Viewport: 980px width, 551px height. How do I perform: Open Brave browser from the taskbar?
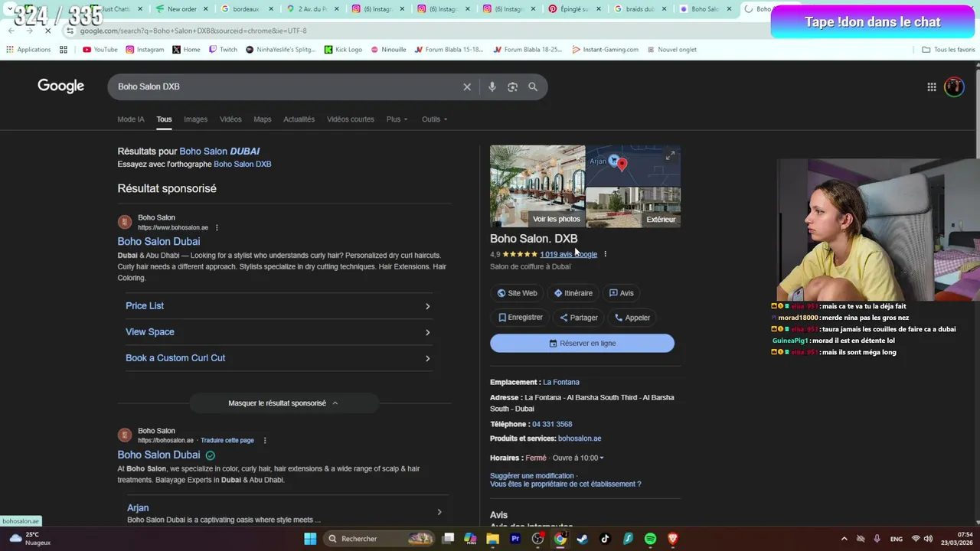[x=673, y=539]
